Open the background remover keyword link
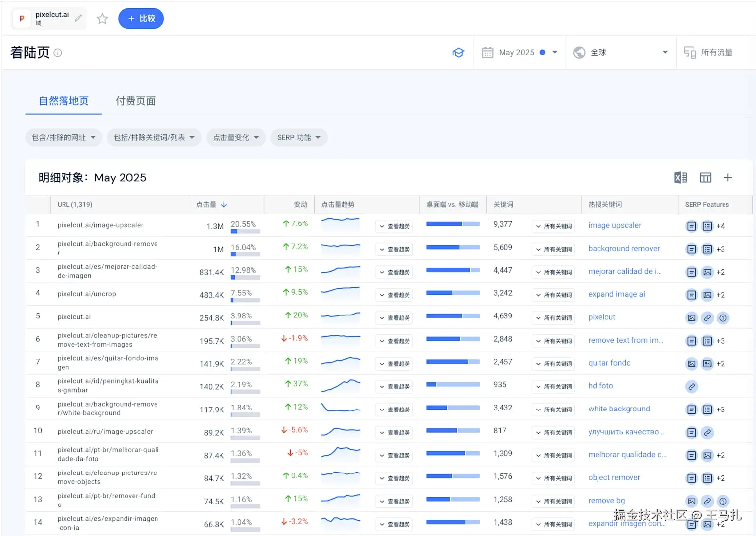This screenshot has height=536, width=756. click(624, 248)
